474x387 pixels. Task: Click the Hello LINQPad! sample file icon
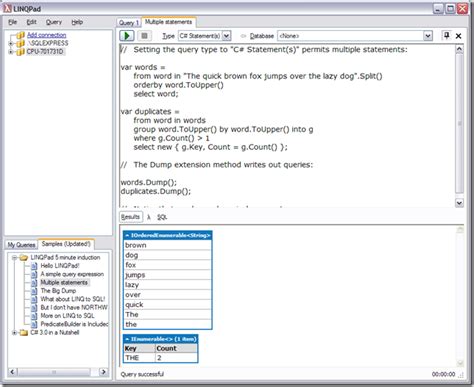pos(34,266)
